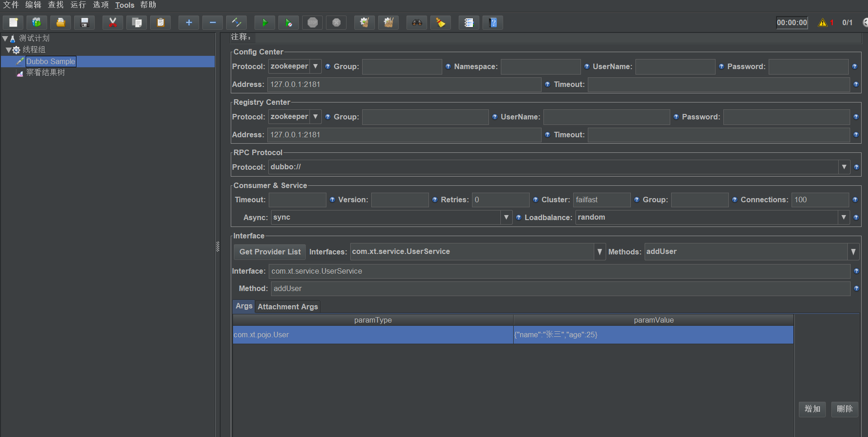
Task: Paste element with clipboard icon
Action: click(x=160, y=22)
